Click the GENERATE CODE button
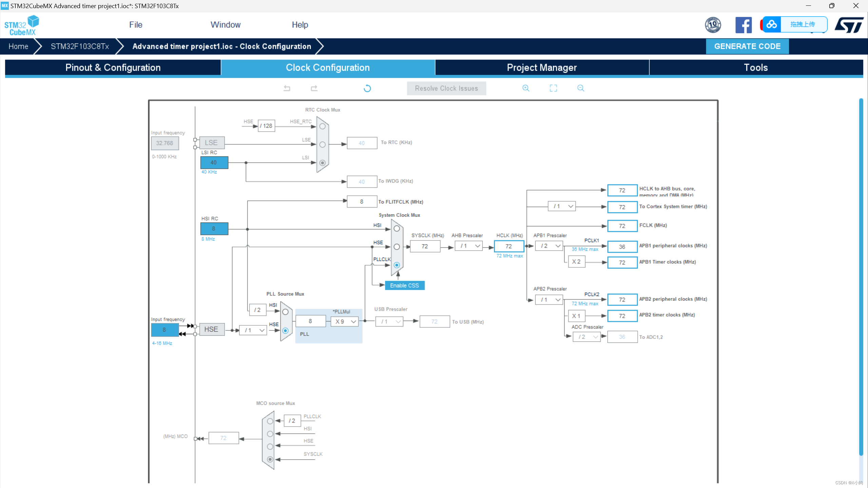Image resolution: width=868 pixels, height=488 pixels. (747, 46)
